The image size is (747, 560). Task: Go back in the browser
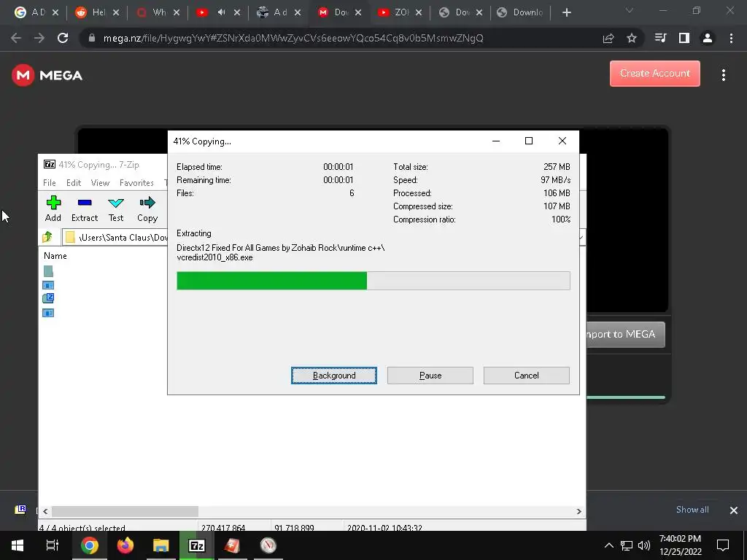tap(16, 38)
